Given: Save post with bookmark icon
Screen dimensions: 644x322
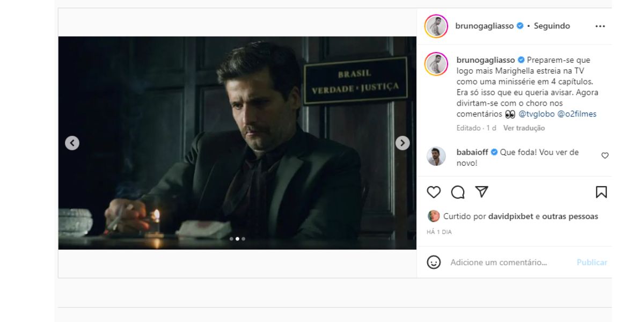Looking at the screenshot, I should (x=601, y=192).
